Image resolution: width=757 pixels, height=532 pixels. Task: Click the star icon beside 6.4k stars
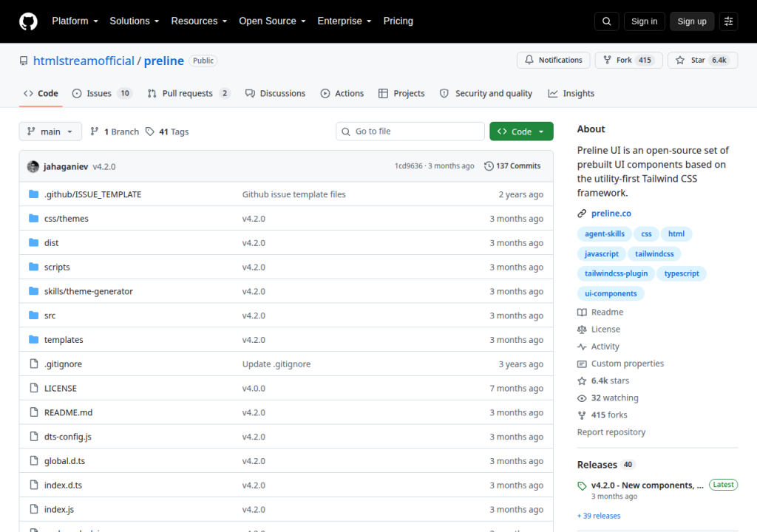582,381
